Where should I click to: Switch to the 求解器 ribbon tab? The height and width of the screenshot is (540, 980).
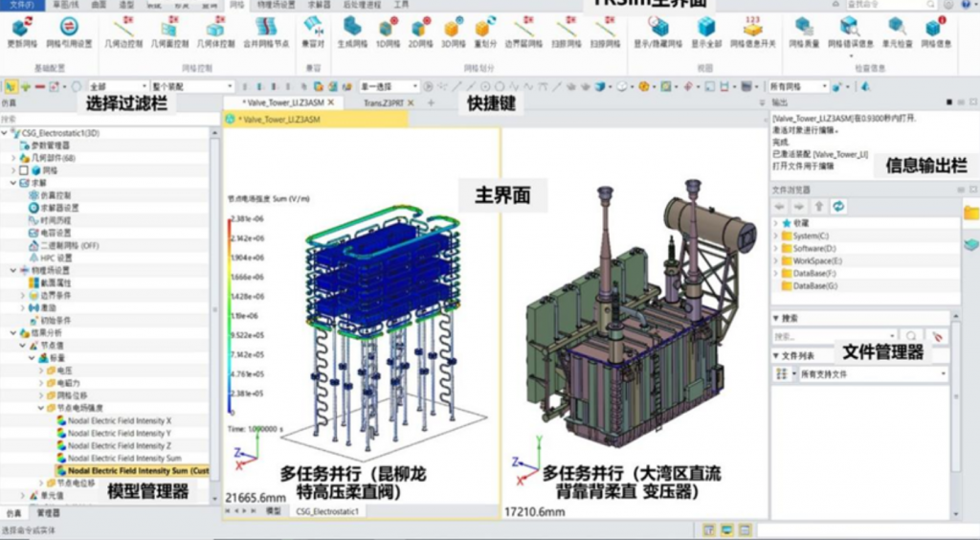coord(319,5)
